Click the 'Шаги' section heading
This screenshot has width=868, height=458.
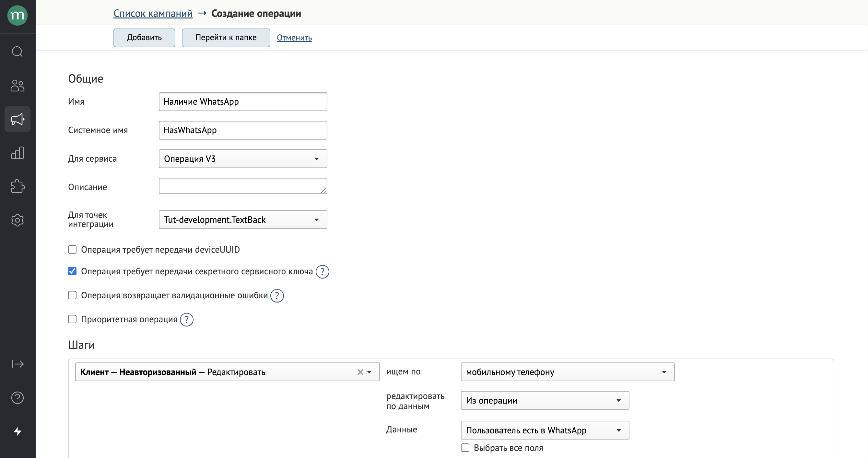[81, 345]
